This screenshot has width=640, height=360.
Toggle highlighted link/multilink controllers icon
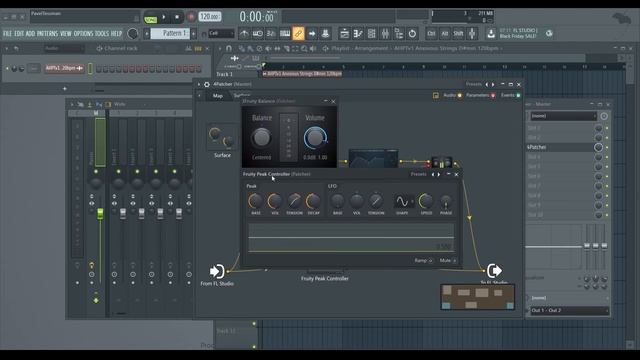298,34
